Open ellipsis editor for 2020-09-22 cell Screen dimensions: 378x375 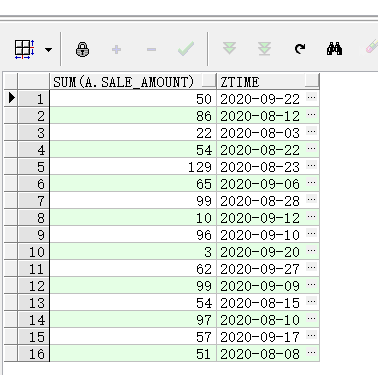pyautogui.click(x=311, y=98)
